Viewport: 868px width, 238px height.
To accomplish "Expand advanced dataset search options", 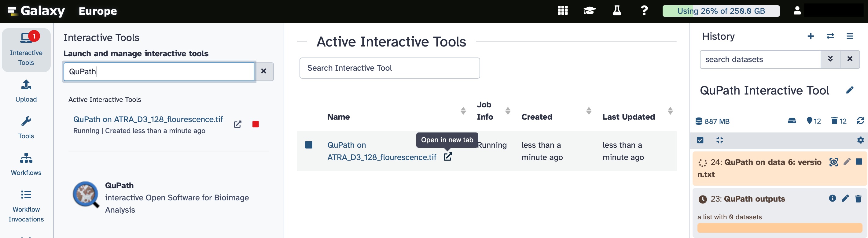I will tap(830, 60).
